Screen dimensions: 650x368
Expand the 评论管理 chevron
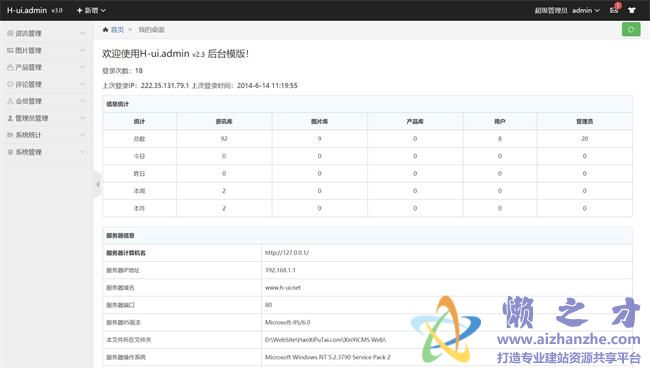(82, 84)
